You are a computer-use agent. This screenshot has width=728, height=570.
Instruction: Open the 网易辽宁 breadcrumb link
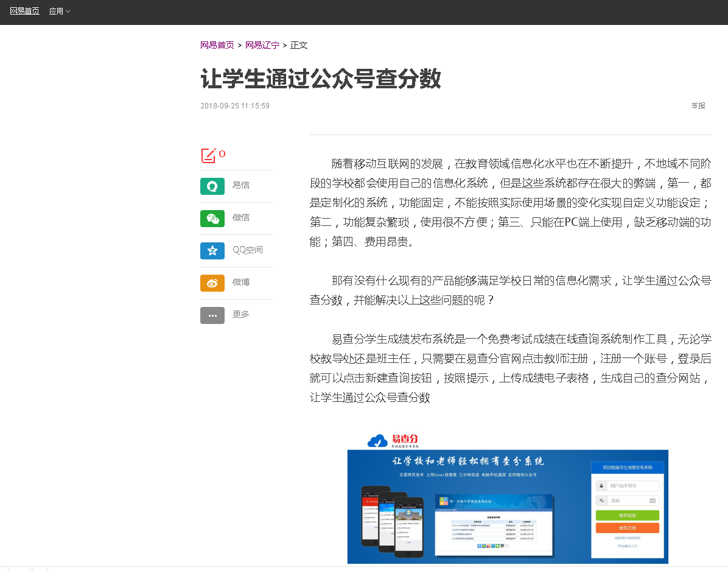[262, 45]
